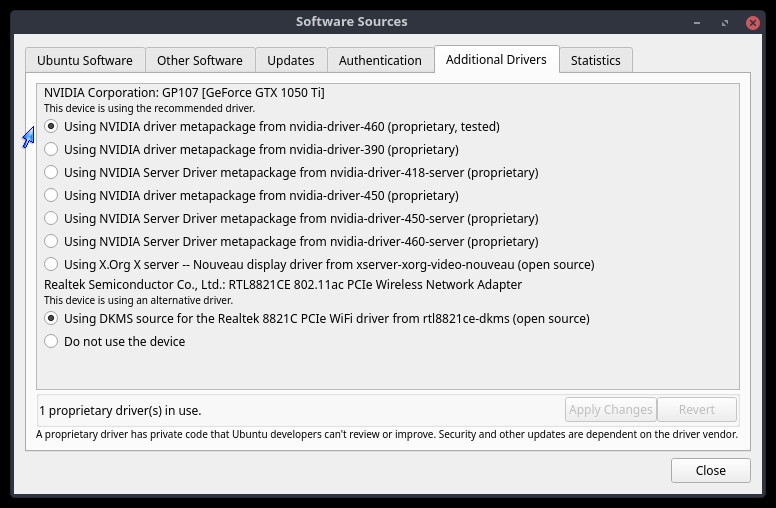Click the Apply Changes button
Image resolution: width=776 pixels, height=508 pixels.
tap(610, 409)
